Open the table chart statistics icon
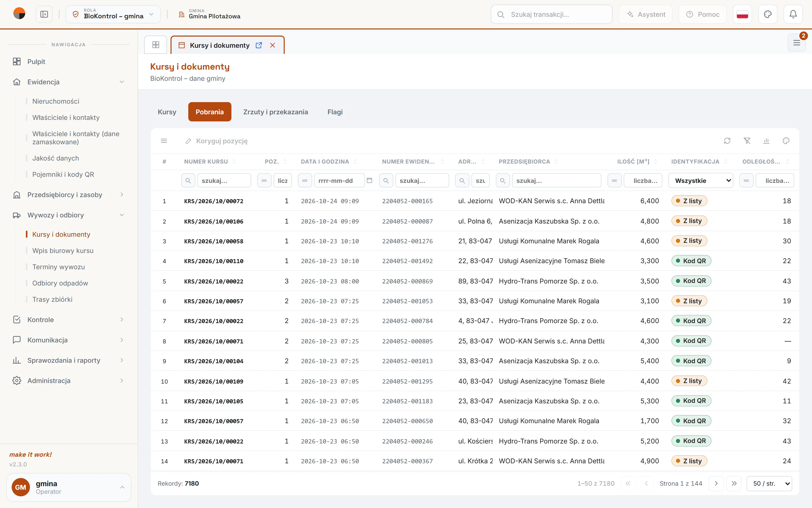The image size is (812, 508). [x=766, y=141]
